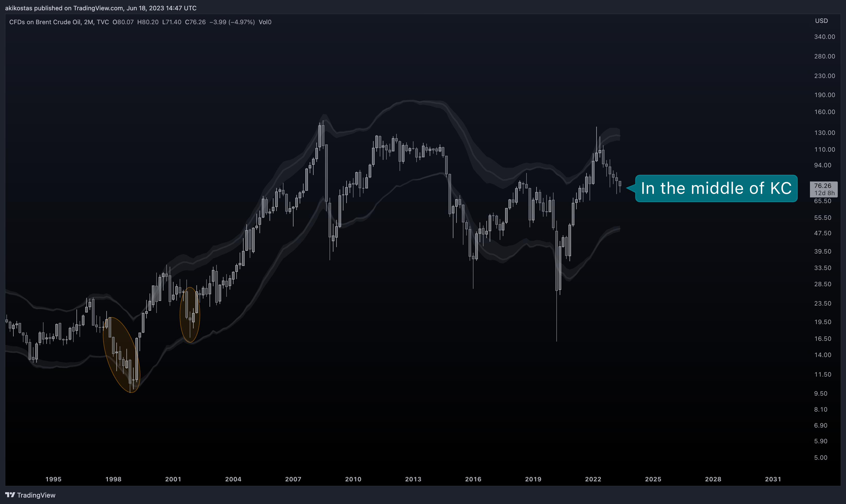Click the 2031 time axis label
This screenshot has width=846, height=504.
tap(773, 479)
